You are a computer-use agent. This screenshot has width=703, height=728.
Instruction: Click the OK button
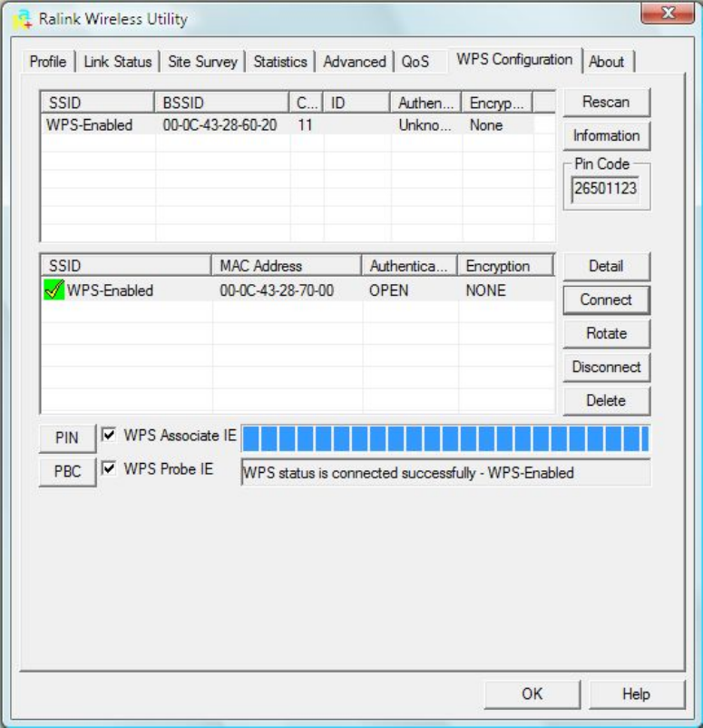click(x=532, y=694)
